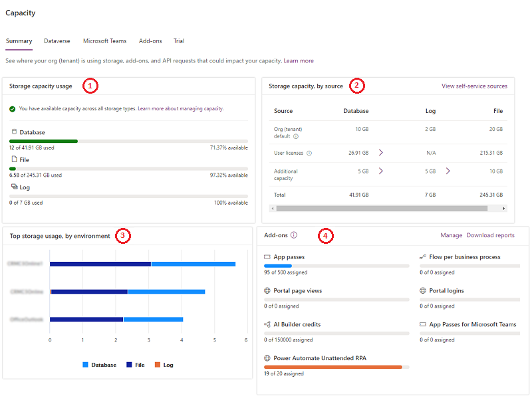Click the AI Builder credits icon
This screenshot has width=532, height=398.
coord(267,325)
